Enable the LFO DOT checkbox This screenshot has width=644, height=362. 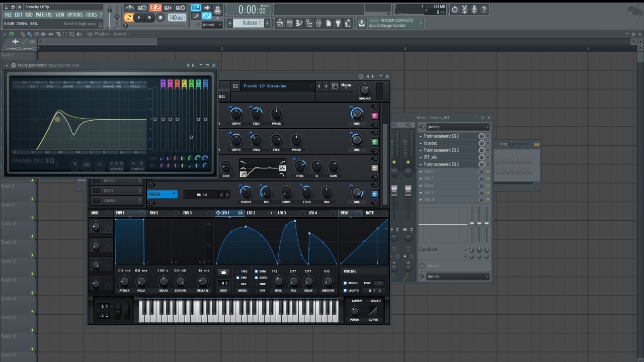pos(256,291)
